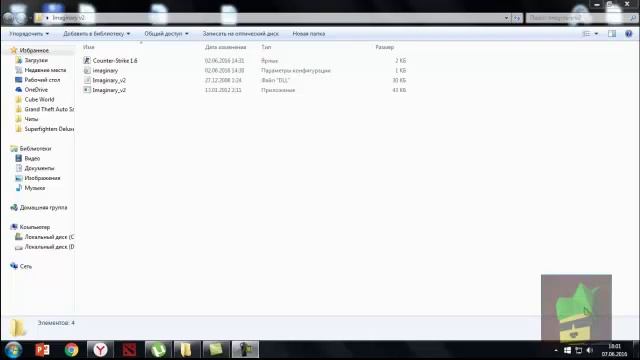The height and width of the screenshot is (360, 640).
Task: Launch PowerPoint from the taskbar
Action: 42,350
